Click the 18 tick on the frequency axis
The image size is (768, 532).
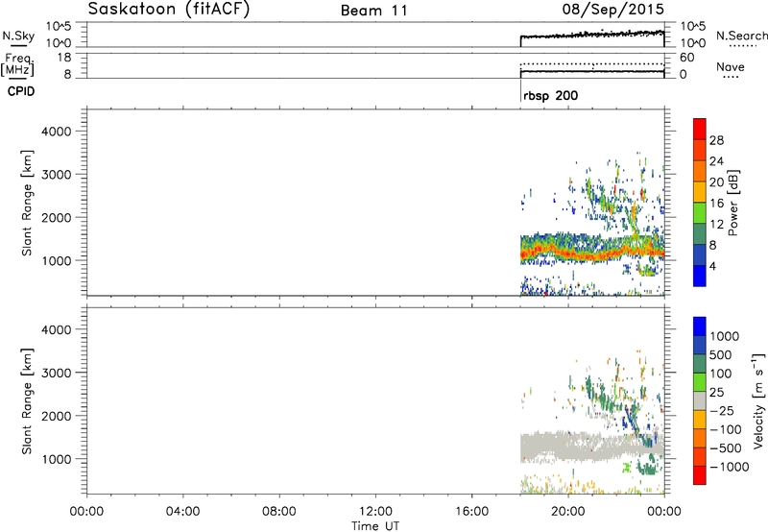pyautogui.click(x=64, y=58)
